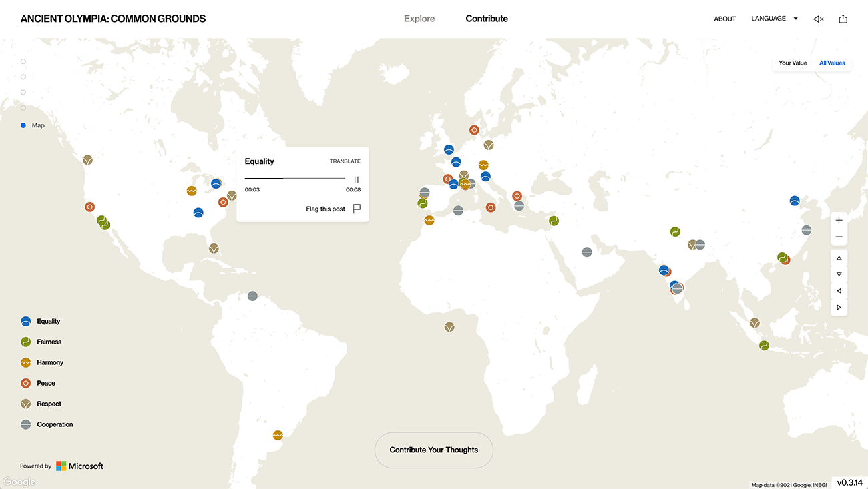Open the Language dropdown

coord(774,19)
